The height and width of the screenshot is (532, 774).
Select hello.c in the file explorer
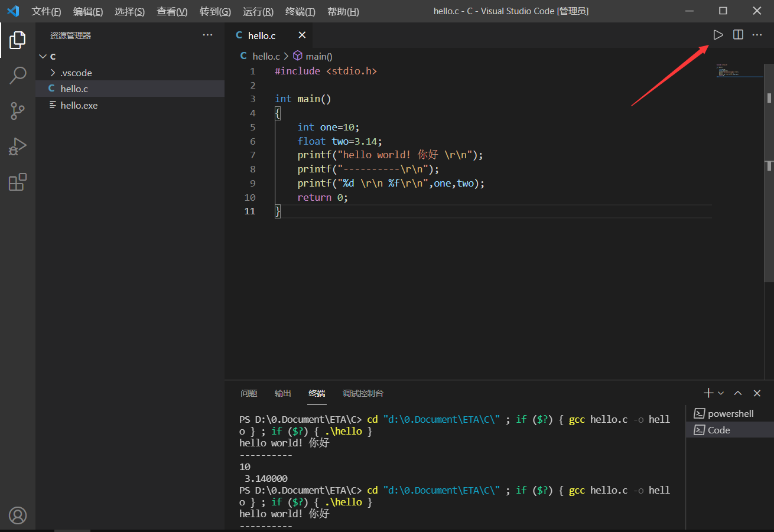130,89
